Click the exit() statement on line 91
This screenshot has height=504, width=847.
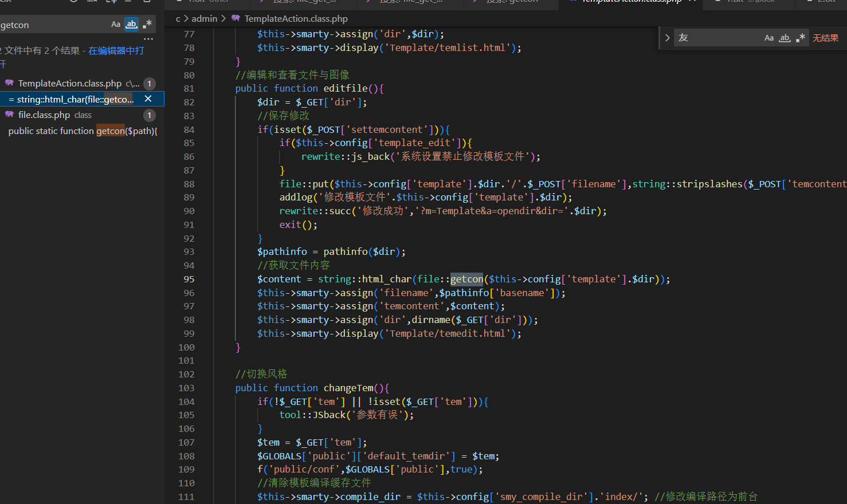pos(298,225)
